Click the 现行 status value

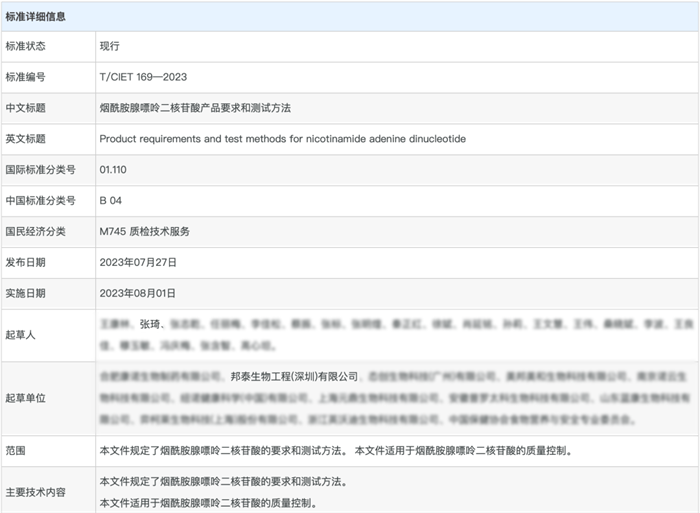pos(109,46)
